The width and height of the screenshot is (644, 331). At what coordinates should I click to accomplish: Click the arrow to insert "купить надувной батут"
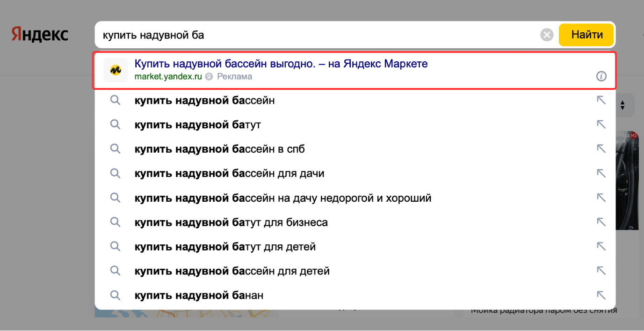click(x=601, y=124)
